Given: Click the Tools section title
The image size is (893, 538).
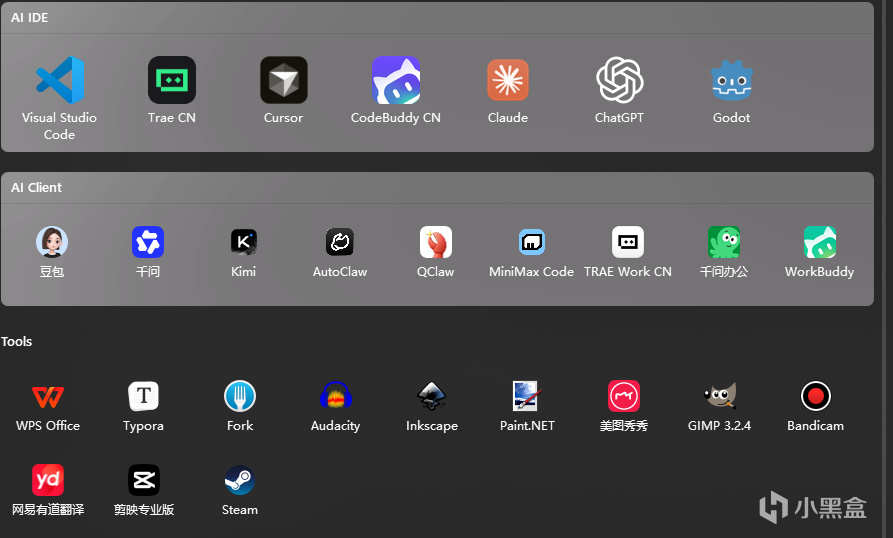Looking at the screenshot, I should 17,342.
